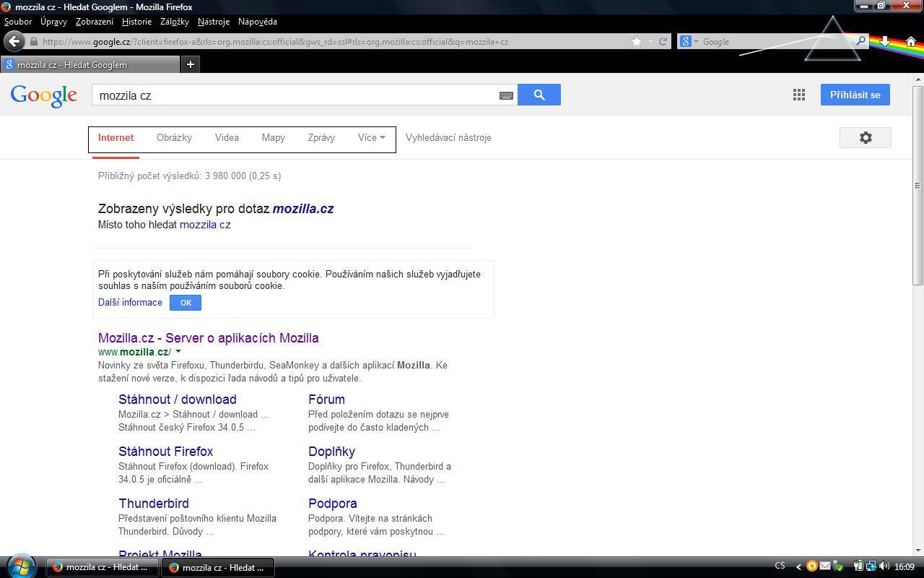This screenshot has height=578, width=924.
Task: Search instead for mozzila cz link
Action: (205, 225)
